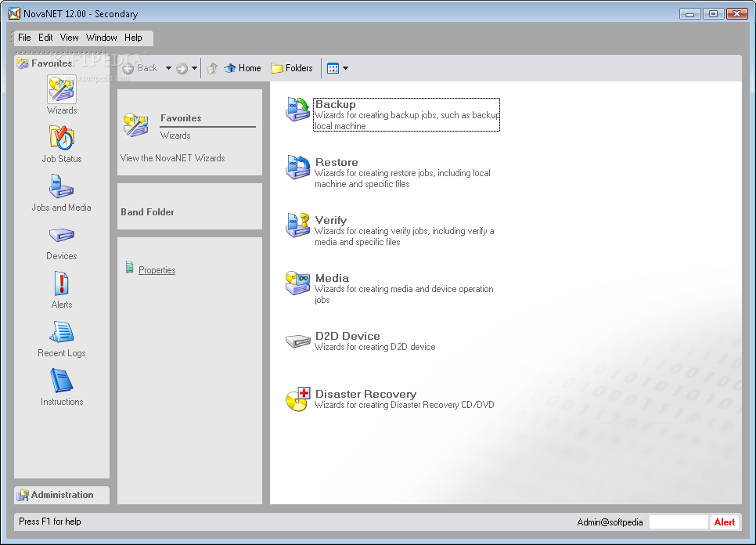Click the Views grid icon
This screenshot has height=545, width=756.
tap(333, 68)
